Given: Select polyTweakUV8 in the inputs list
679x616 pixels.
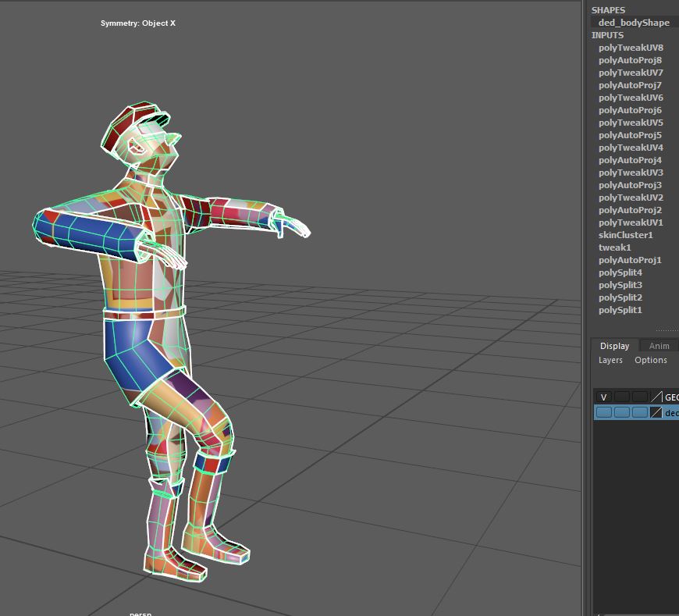Looking at the screenshot, I should pyautogui.click(x=631, y=48).
